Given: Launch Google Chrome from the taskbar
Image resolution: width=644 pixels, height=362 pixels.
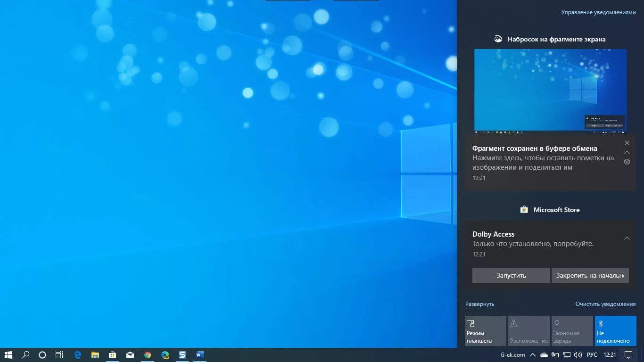Looking at the screenshot, I should pyautogui.click(x=147, y=355).
